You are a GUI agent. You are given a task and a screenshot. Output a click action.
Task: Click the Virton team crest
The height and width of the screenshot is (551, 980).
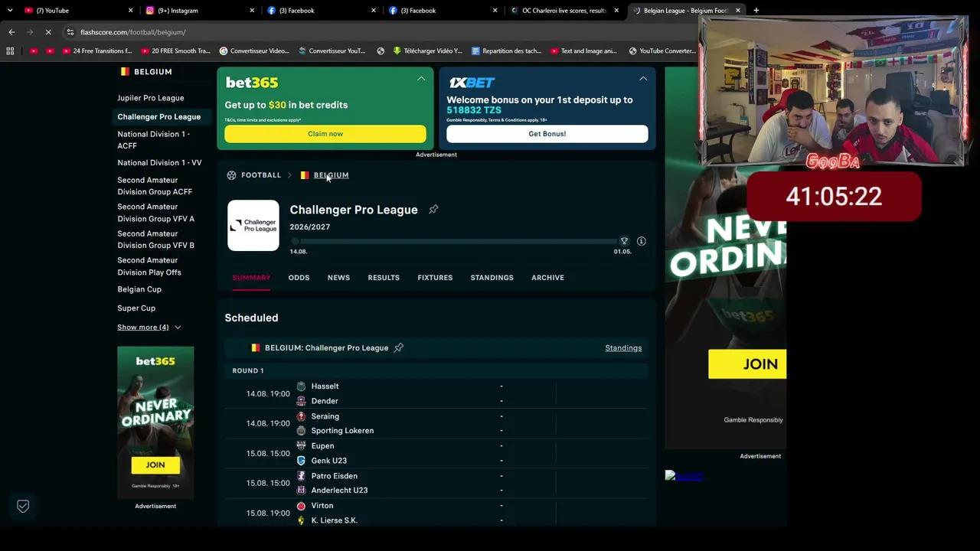click(301, 506)
